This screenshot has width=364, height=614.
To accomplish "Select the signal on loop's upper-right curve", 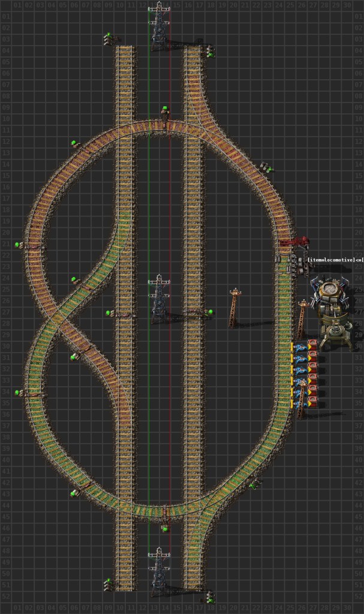I will pyautogui.click(x=266, y=168).
